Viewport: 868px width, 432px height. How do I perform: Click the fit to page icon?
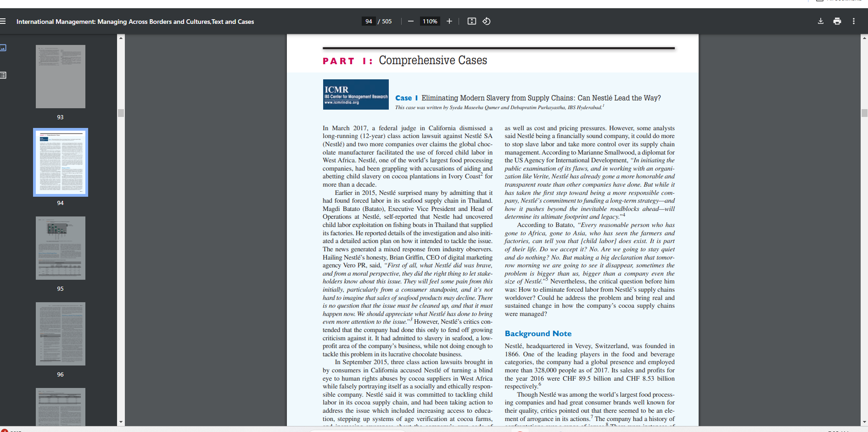point(472,21)
